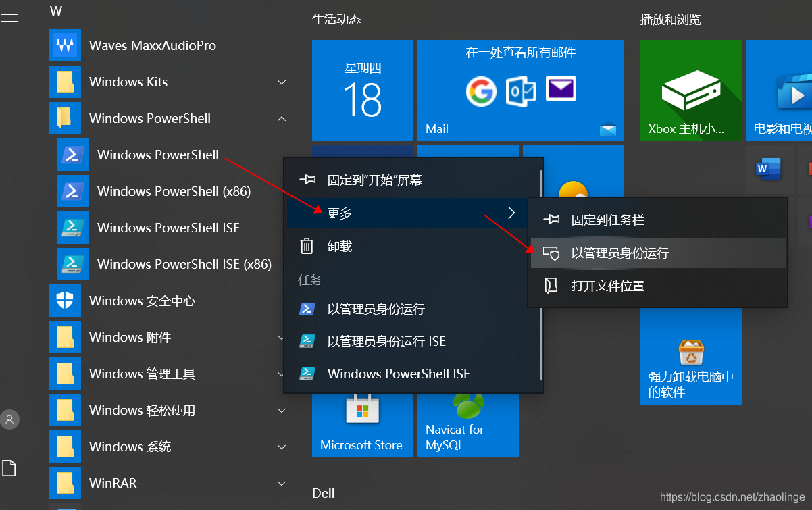812x510 pixels.
Task: Click the WinRAR folder icon
Action: 65,483
